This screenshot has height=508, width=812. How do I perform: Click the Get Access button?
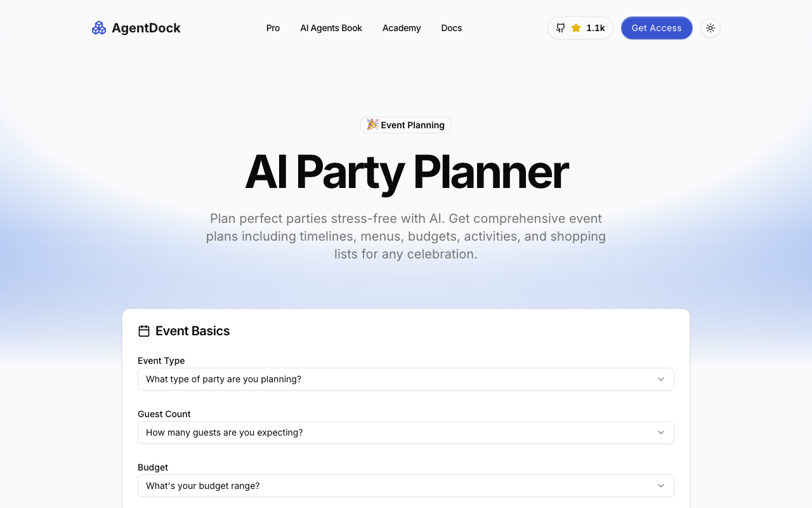pyautogui.click(x=657, y=28)
